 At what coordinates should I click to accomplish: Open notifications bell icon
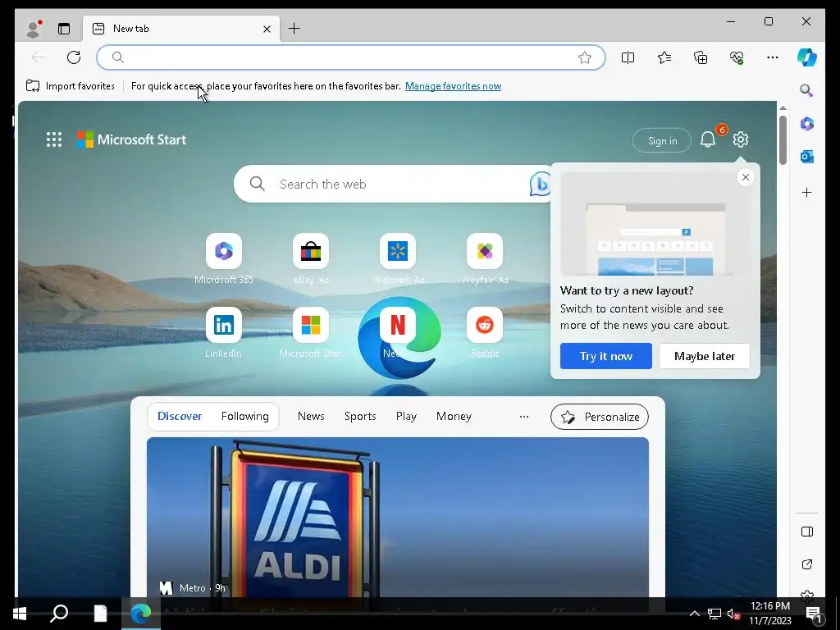click(708, 139)
